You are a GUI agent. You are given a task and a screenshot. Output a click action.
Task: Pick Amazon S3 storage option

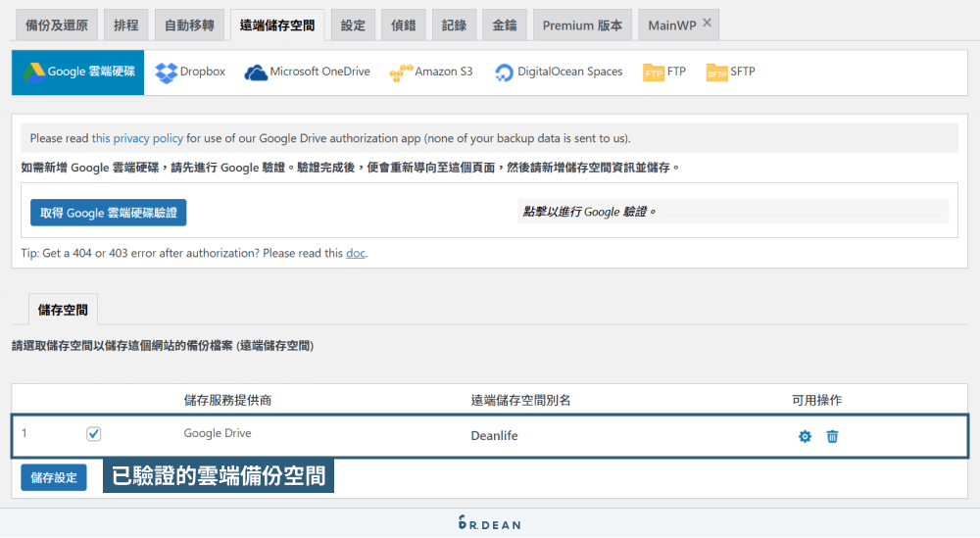[x=430, y=73]
